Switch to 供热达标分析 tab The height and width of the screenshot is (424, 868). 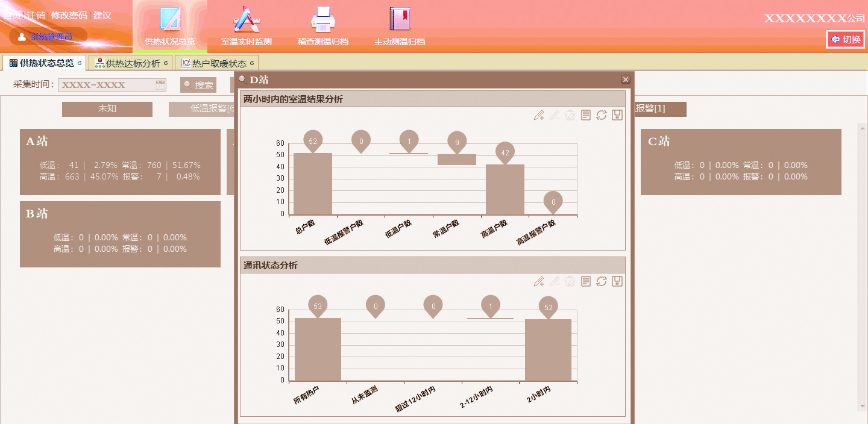(133, 63)
